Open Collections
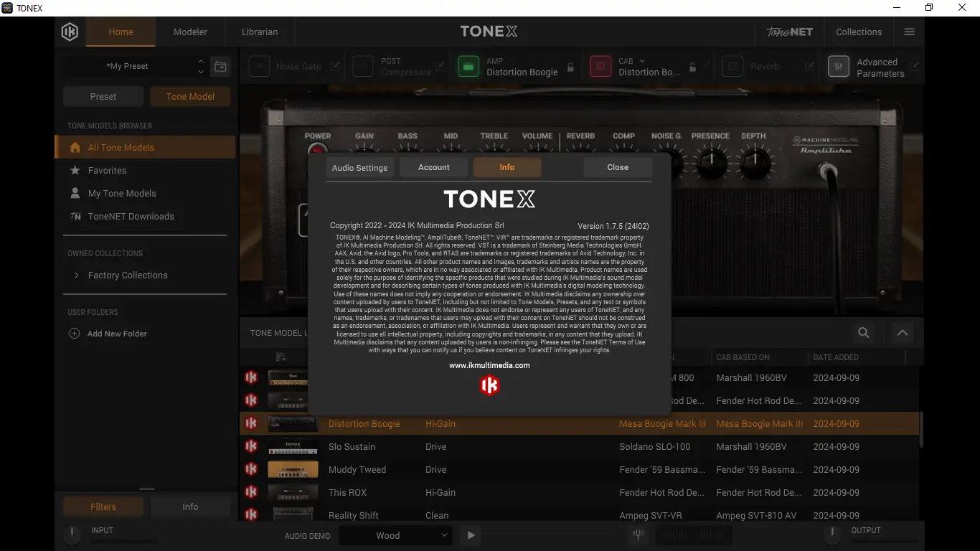 click(x=859, y=32)
